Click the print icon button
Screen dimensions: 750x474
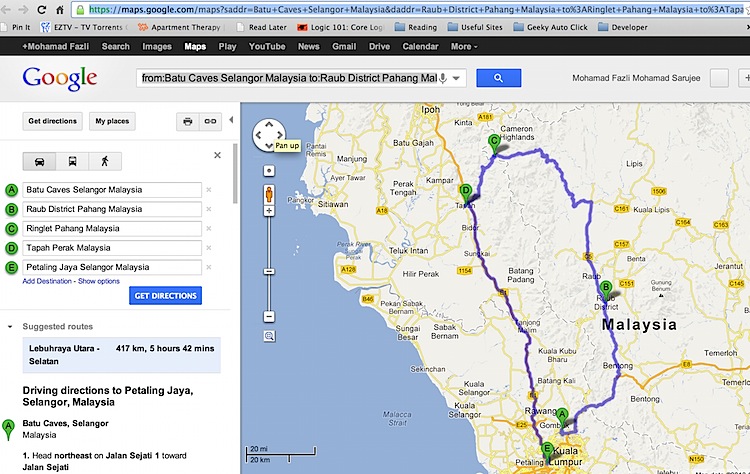tap(188, 121)
